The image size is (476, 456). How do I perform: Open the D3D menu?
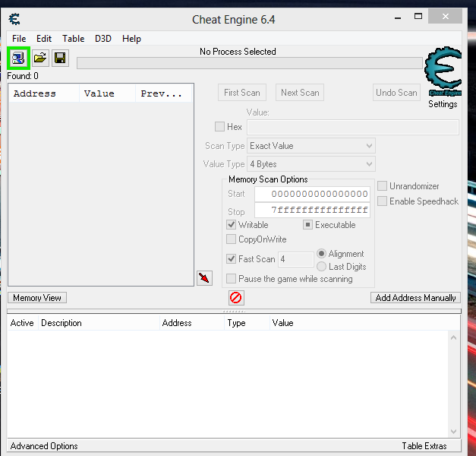coord(103,39)
